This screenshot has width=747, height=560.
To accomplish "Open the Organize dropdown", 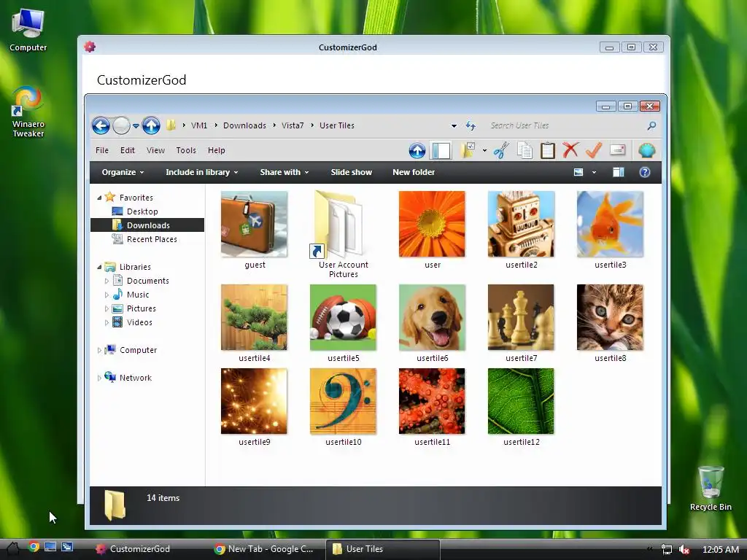I will click(x=123, y=172).
